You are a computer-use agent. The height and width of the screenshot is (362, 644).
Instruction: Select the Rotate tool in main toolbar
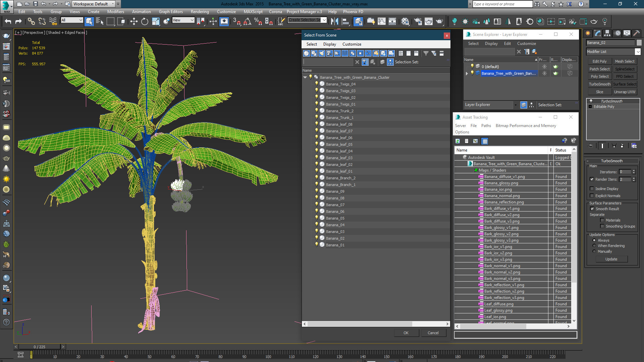tap(145, 21)
